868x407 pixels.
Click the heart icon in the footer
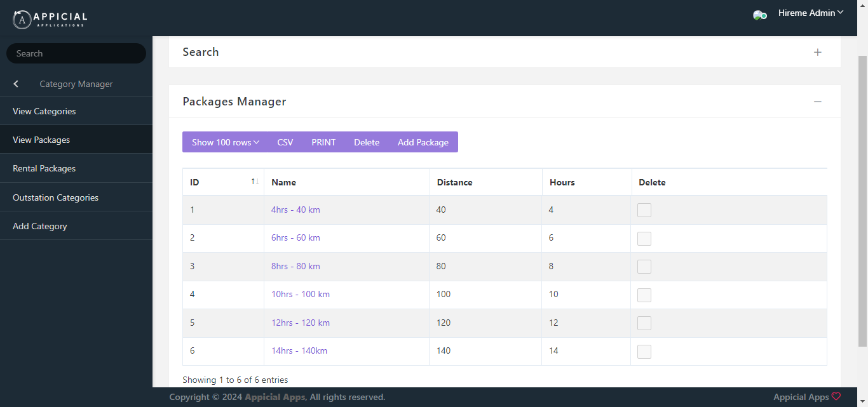click(836, 396)
